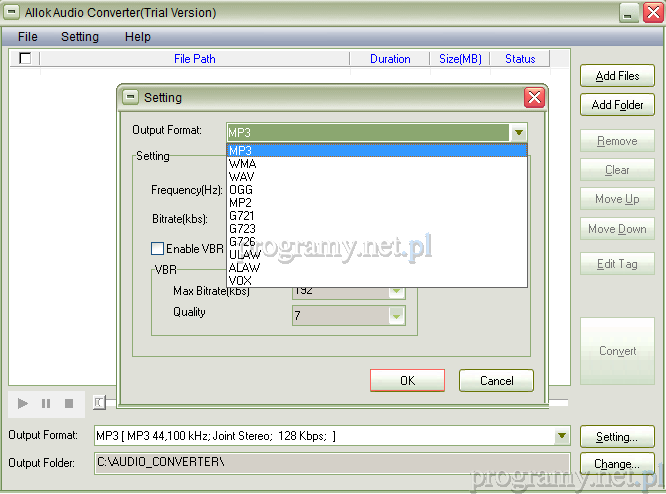This screenshot has width=666, height=494.
Task: Close the Setting dialog with the X
Action: pos(534,97)
